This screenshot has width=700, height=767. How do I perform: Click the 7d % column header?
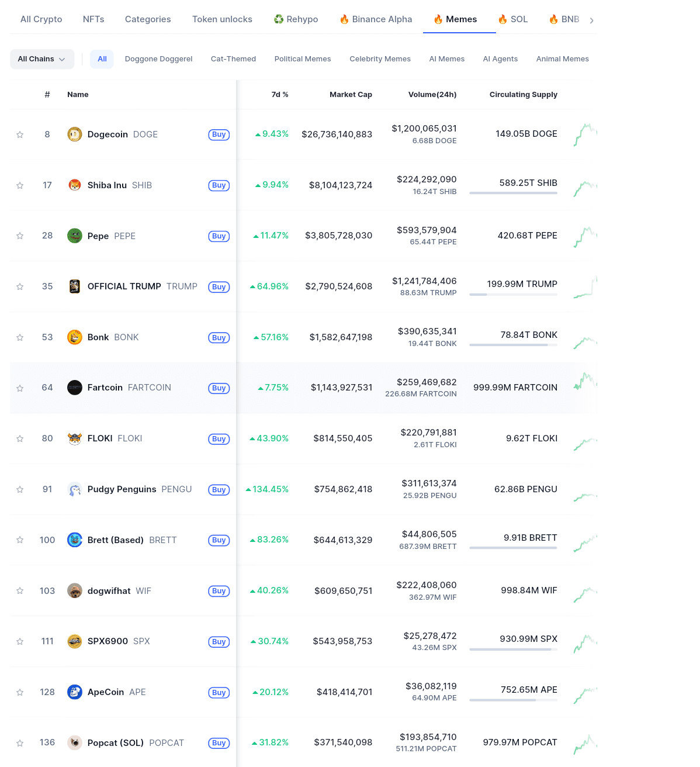pyautogui.click(x=280, y=94)
